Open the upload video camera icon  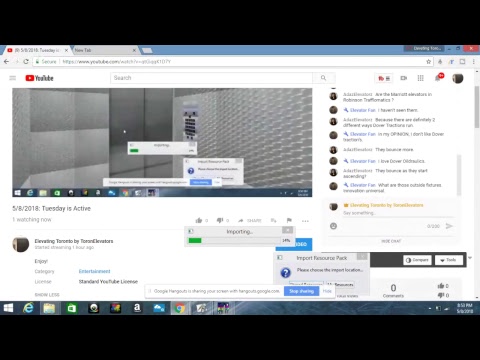click(x=404, y=78)
